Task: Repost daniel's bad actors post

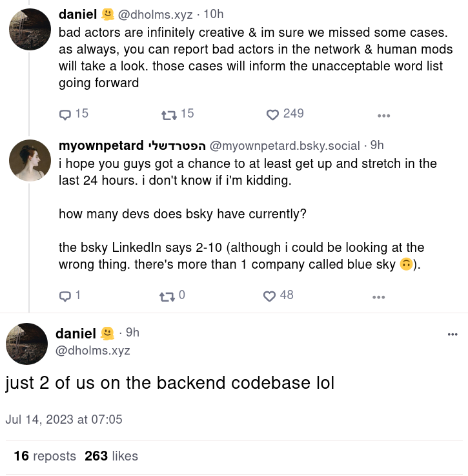Action: click(x=168, y=114)
